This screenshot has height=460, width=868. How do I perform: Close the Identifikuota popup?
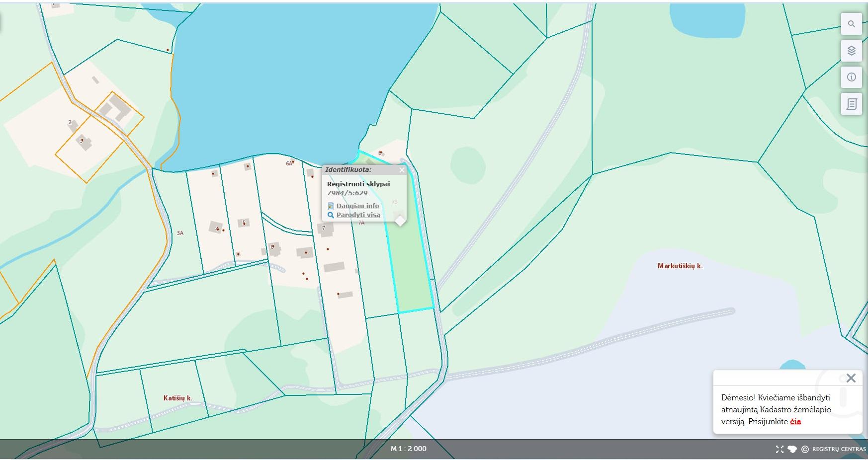pyautogui.click(x=402, y=170)
